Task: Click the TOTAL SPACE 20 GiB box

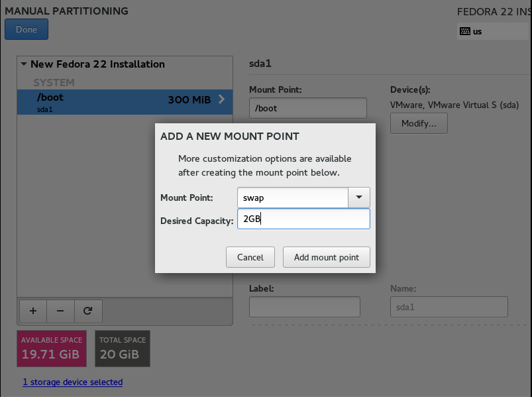Action: coord(123,349)
